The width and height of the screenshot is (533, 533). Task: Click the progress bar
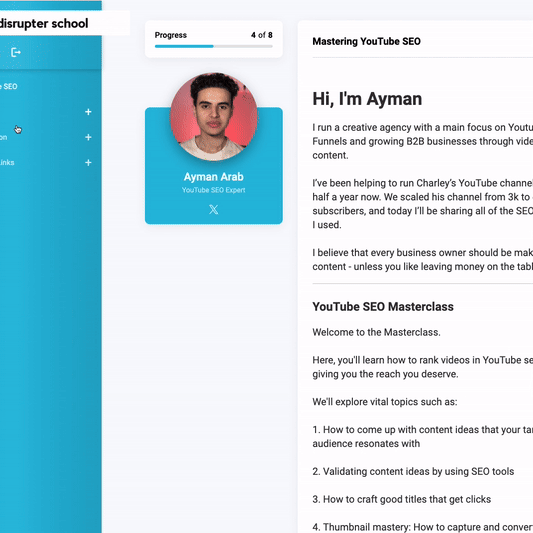click(213, 46)
